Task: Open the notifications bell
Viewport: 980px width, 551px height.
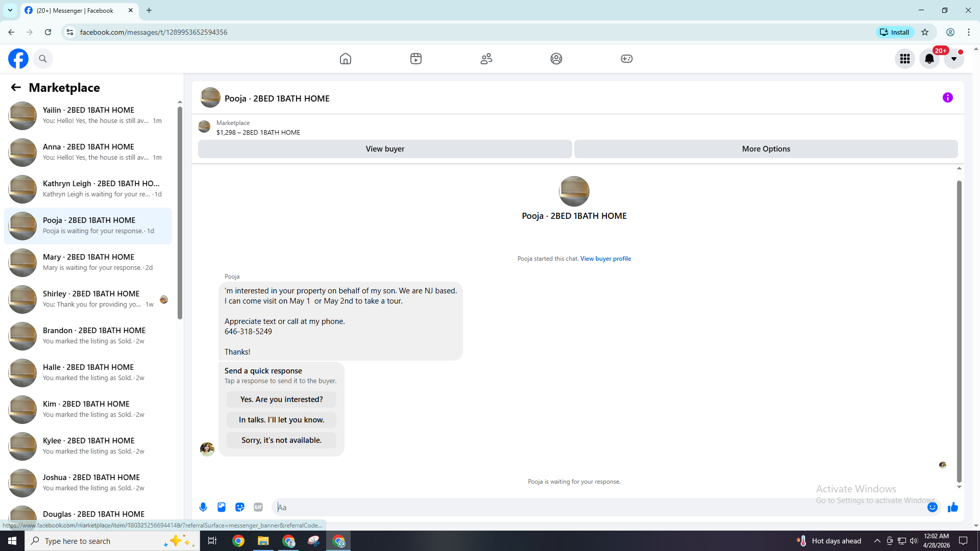Action: click(929, 59)
